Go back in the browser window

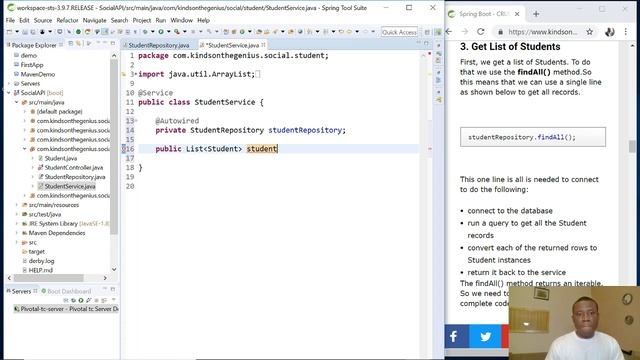point(449,32)
